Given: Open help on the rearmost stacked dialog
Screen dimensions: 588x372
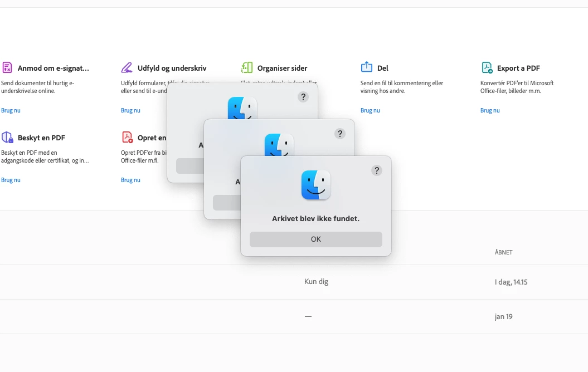Looking at the screenshot, I should (x=303, y=97).
